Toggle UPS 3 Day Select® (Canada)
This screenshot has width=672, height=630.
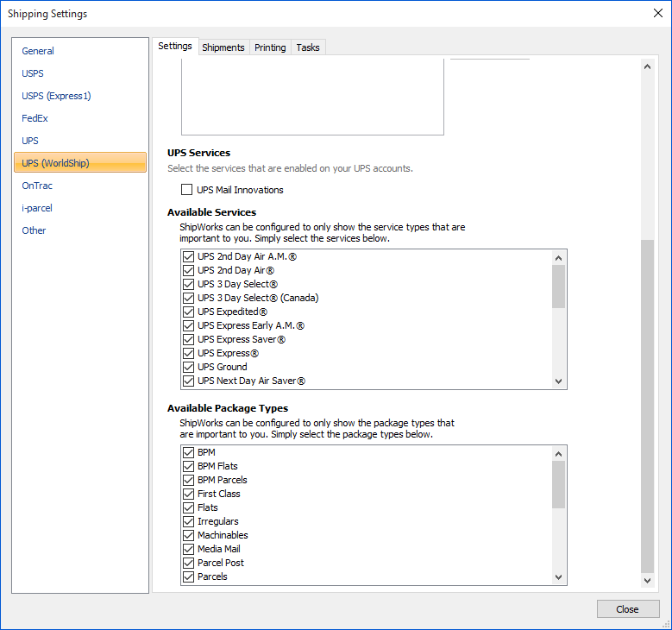(188, 298)
